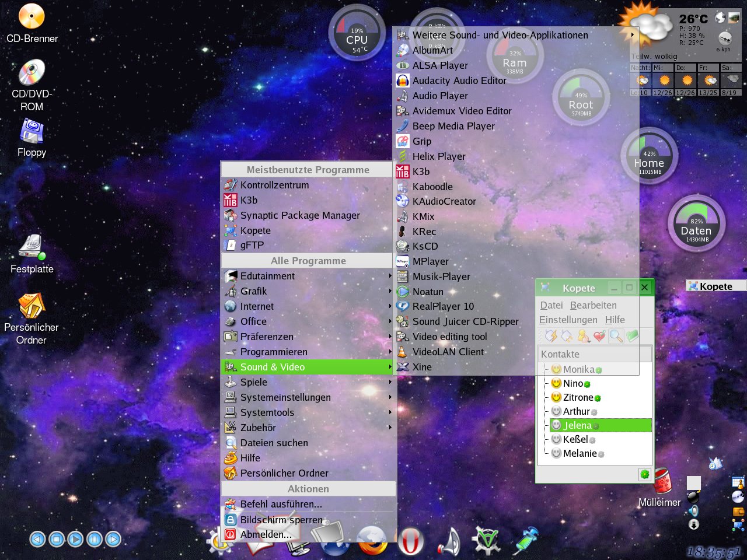This screenshot has height=560, width=747.
Task: Click the CPU gauge widget
Action: (x=357, y=34)
